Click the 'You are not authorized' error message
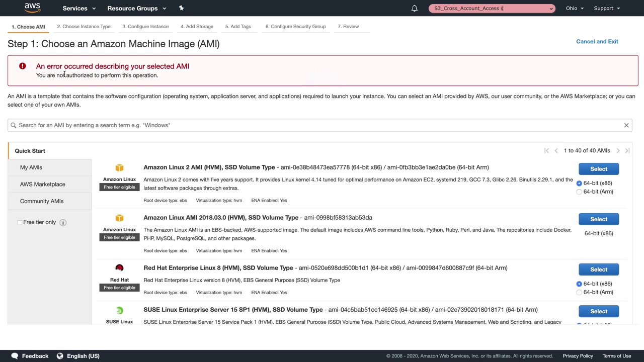644x362 pixels. pos(97,75)
